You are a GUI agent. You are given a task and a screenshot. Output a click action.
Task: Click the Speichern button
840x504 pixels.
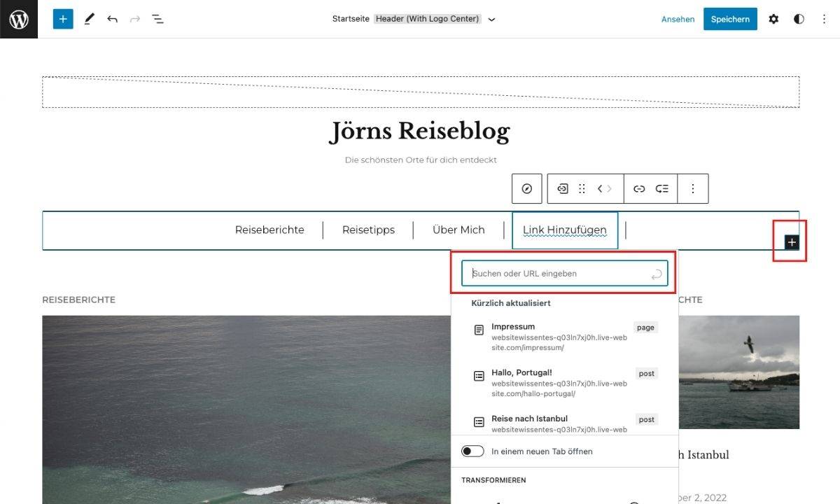[x=730, y=19]
